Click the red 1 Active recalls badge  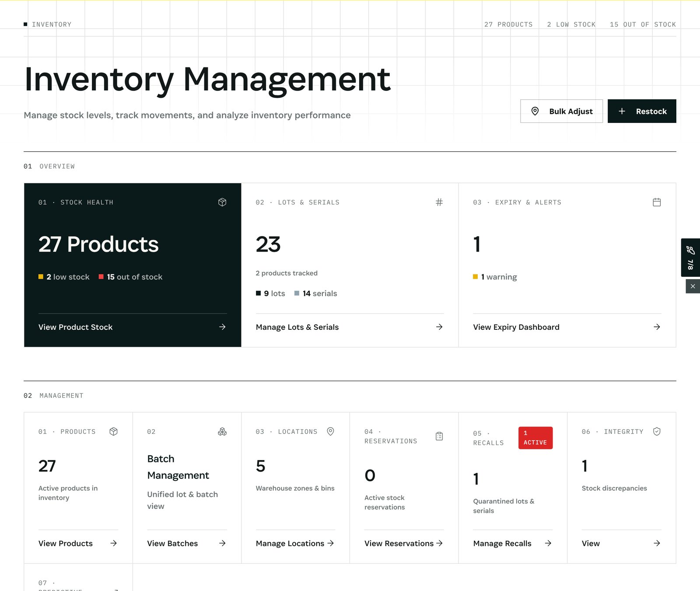(x=535, y=438)
